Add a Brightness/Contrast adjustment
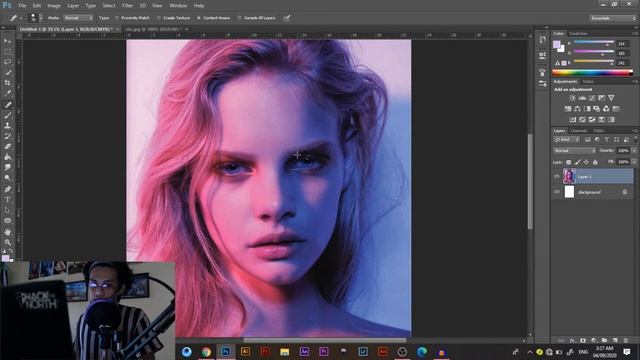 (x=572, y=98)
